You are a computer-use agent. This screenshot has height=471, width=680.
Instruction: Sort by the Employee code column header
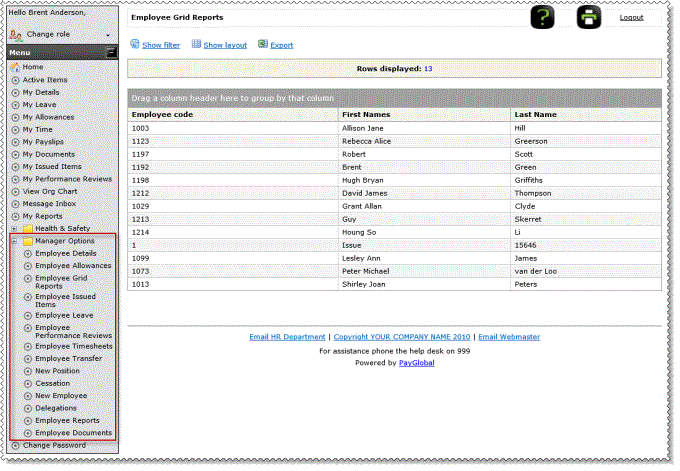[162, 115]
